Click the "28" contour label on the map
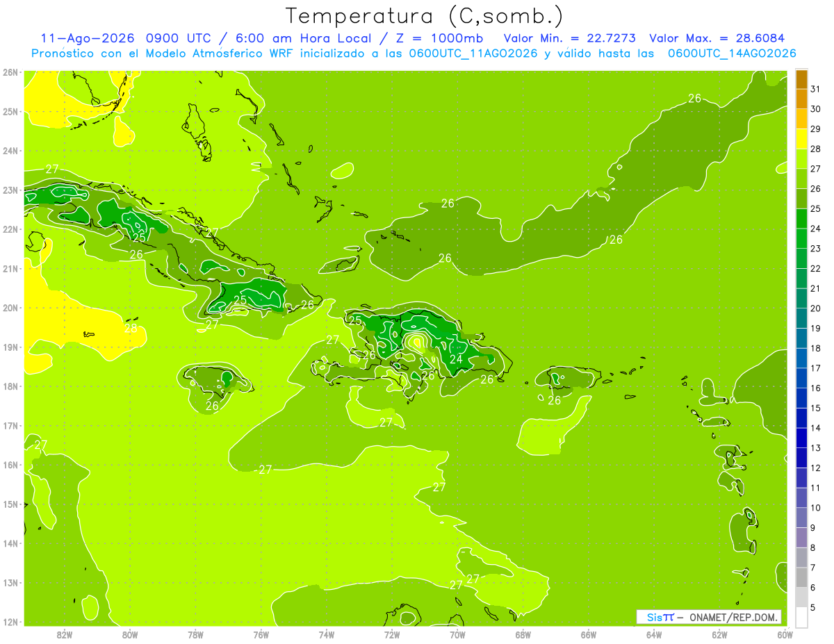 tap(131, 328)
